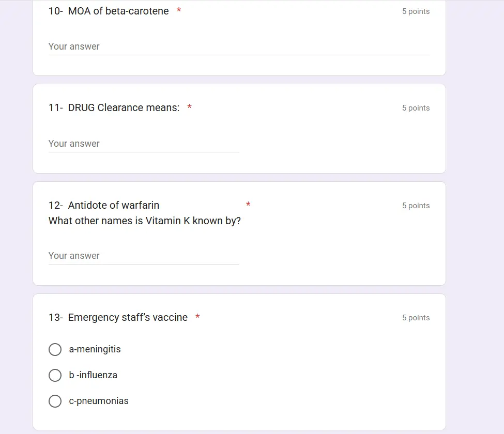
Task: Click the required asterisk on question 10
Action: [178, 11]
